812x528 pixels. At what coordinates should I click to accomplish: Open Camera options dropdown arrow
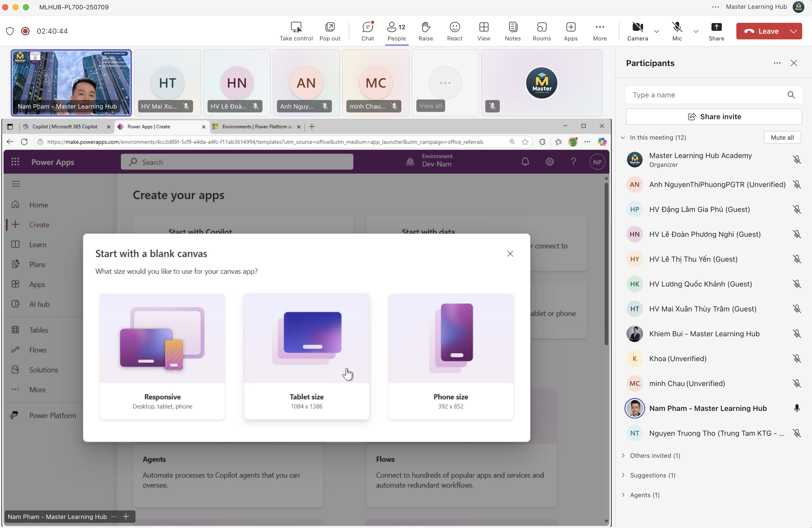656,31
